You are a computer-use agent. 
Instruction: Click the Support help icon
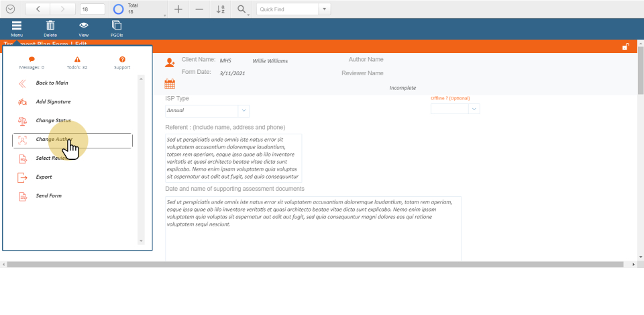point(122,60)
